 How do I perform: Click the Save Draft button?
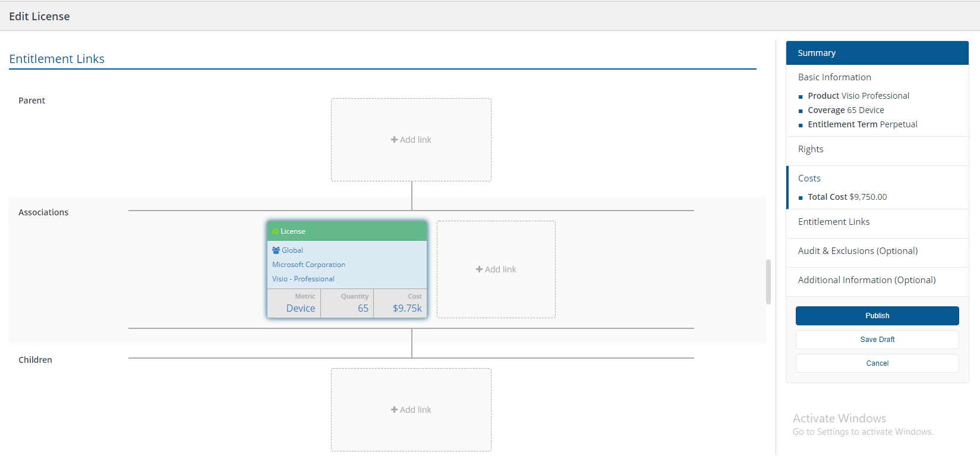click(x=877, y=340)
